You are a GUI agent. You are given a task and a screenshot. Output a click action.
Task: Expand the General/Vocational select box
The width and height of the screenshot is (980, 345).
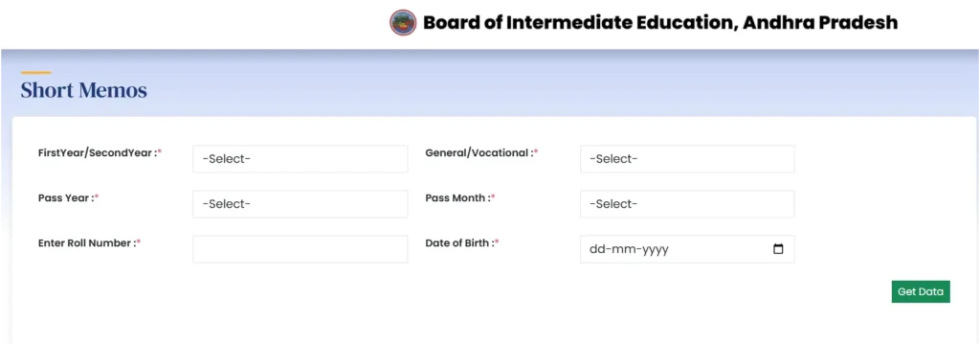coord(687,159)
